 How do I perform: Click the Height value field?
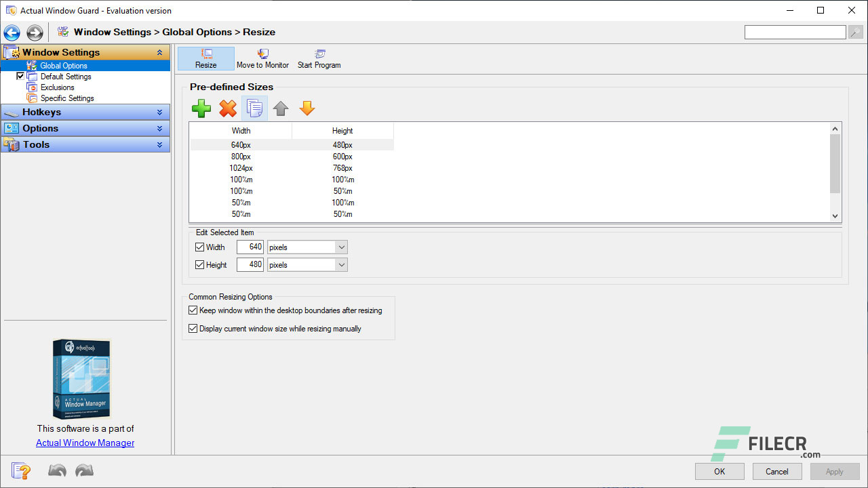[250, 265]
